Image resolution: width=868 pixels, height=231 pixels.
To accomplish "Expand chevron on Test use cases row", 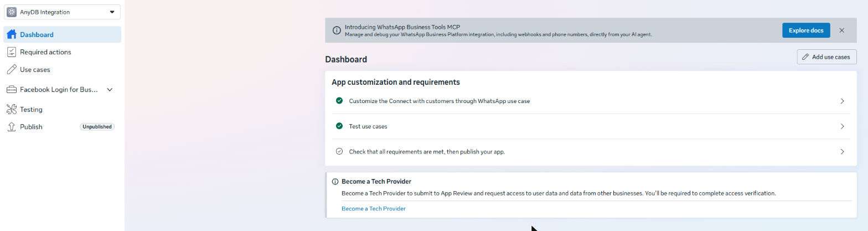I will tap(842, 126).
